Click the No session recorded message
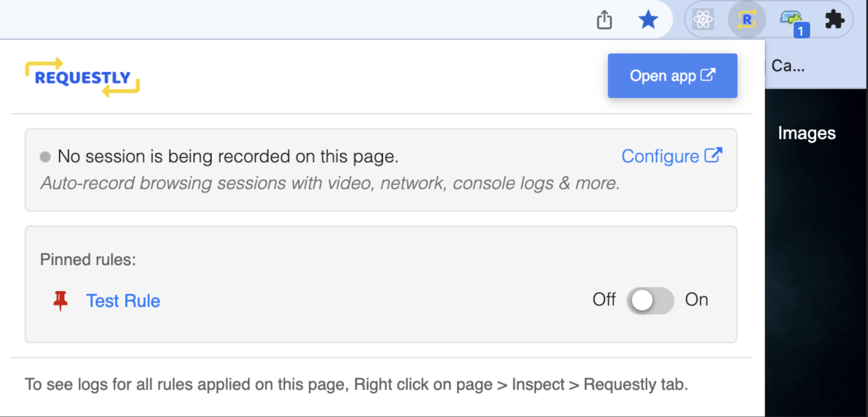The width and height of the screenshot is (868, 417). (228, 156)
